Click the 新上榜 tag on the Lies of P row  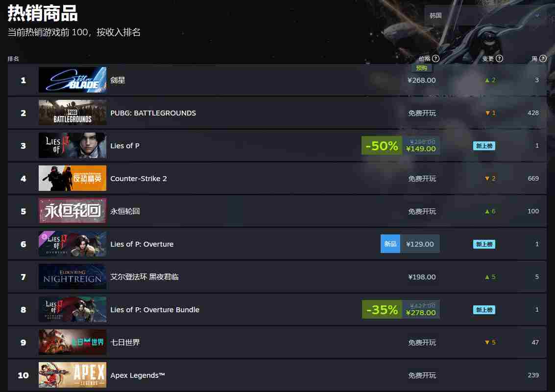[484, 146]
